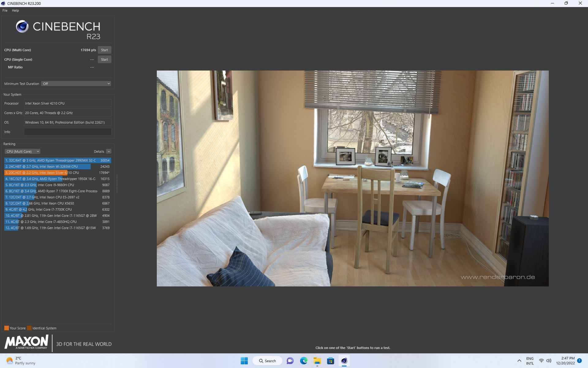This screenshot has width=588, height=368.
Task: Start CPU Single Core benchmark test
Action: click(104, 59)
